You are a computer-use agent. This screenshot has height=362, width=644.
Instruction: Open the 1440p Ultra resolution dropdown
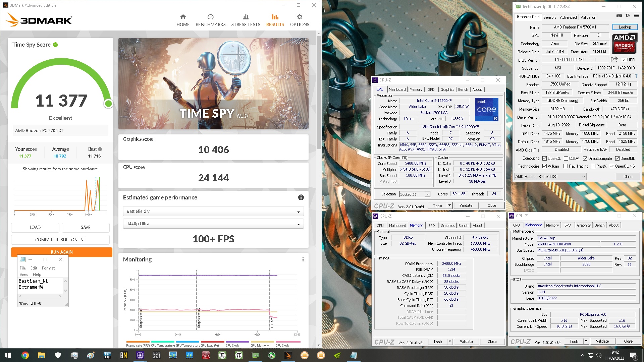click(x=213, y=224)
